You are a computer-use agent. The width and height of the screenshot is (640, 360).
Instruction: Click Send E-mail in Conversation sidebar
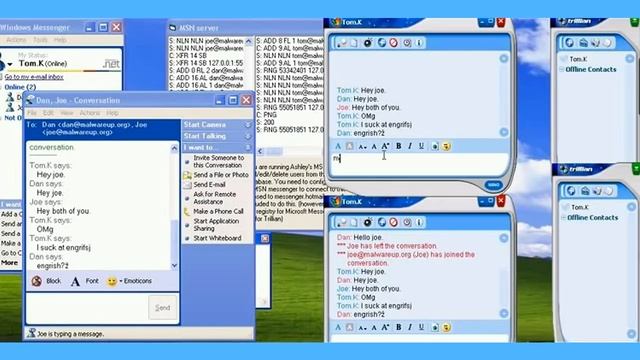point(209,184)
